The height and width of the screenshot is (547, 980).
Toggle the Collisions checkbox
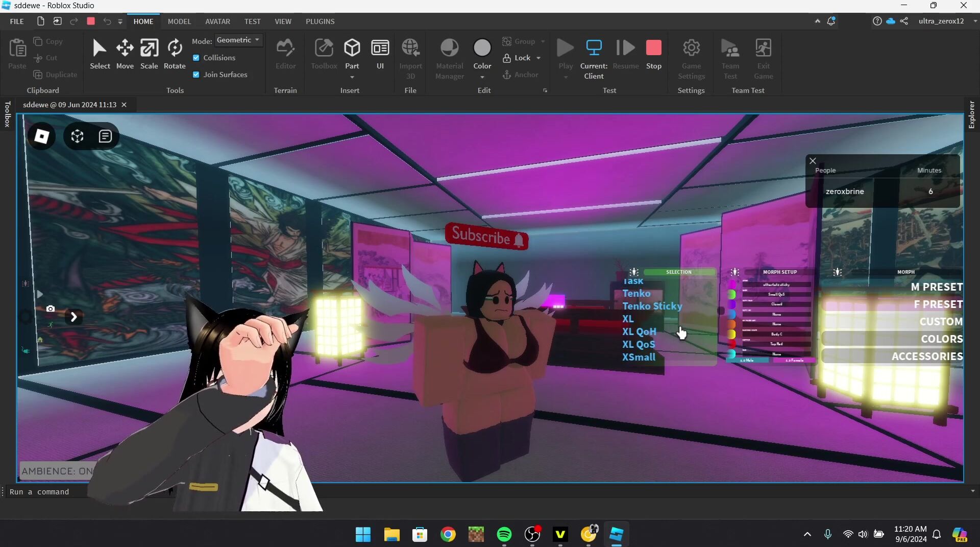pyautogui.click(x=196, y=58)
